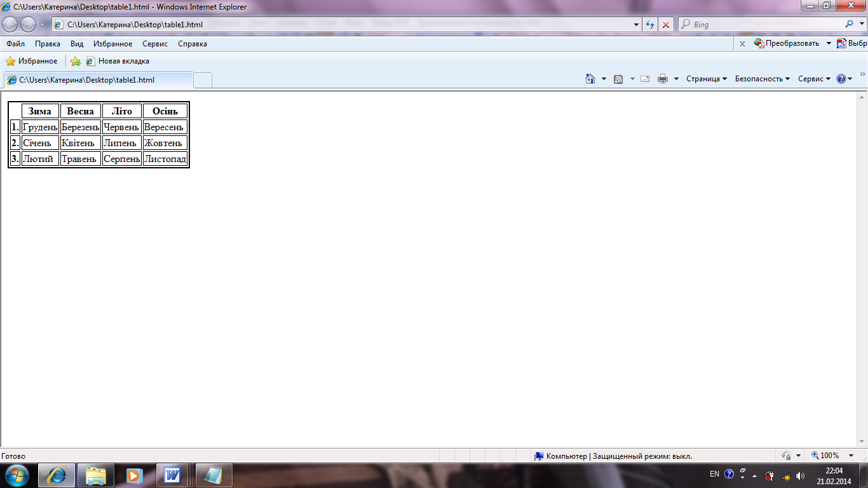Click the Выбр PDF toolbar button
Image resolution: width=868 pixels, height=488 pixels.
[x=852, y=43]
